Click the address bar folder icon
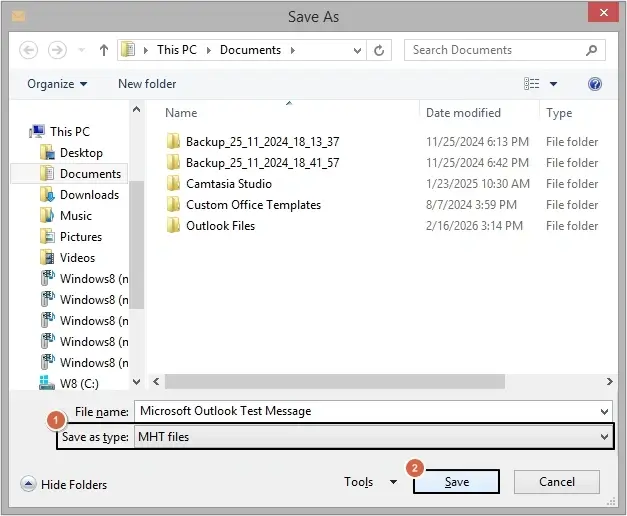The height and width of the screenshot is (516, 627). click(128, 50)
